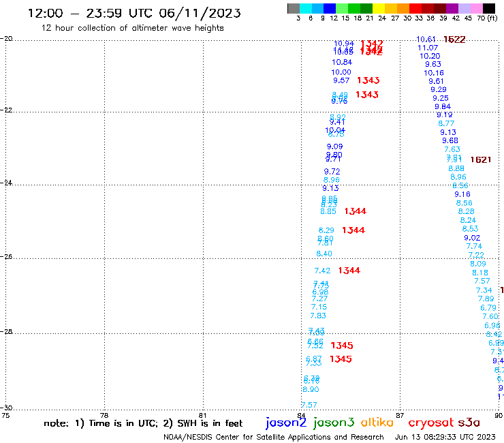Click the wave height value 9.29
The width and height of the screenshot is (504, 443).
coord(439,90)
